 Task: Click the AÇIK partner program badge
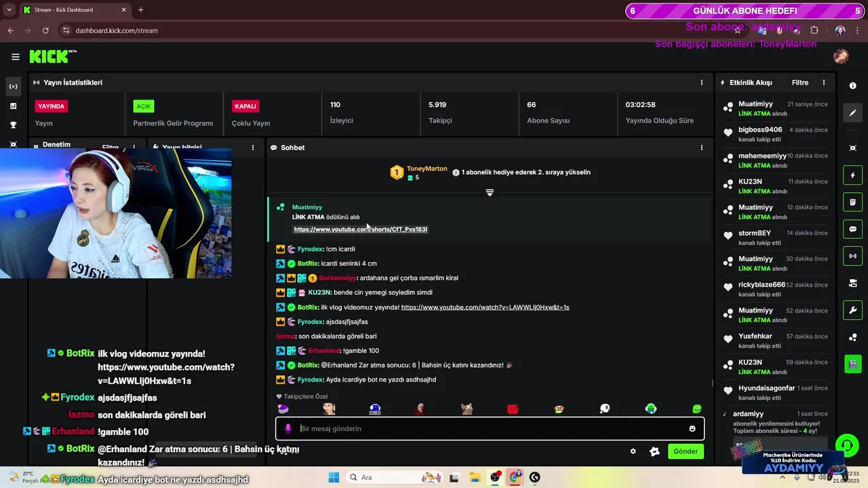[x=144, y=106]
